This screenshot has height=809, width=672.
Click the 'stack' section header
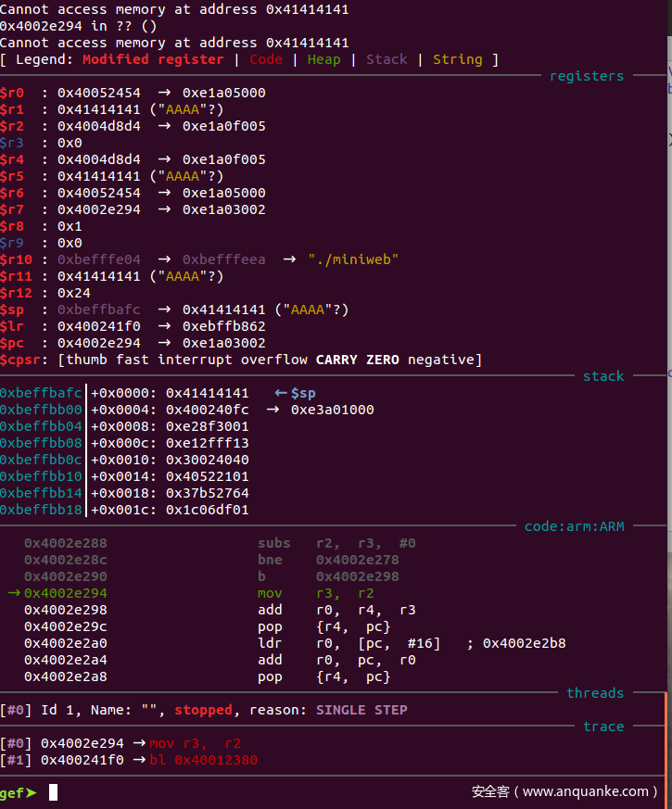[x=603, y=376]
